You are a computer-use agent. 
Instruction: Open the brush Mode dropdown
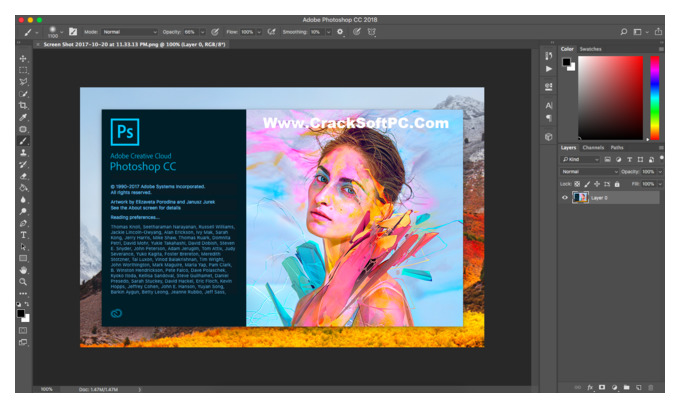click(x=130, y=32)
